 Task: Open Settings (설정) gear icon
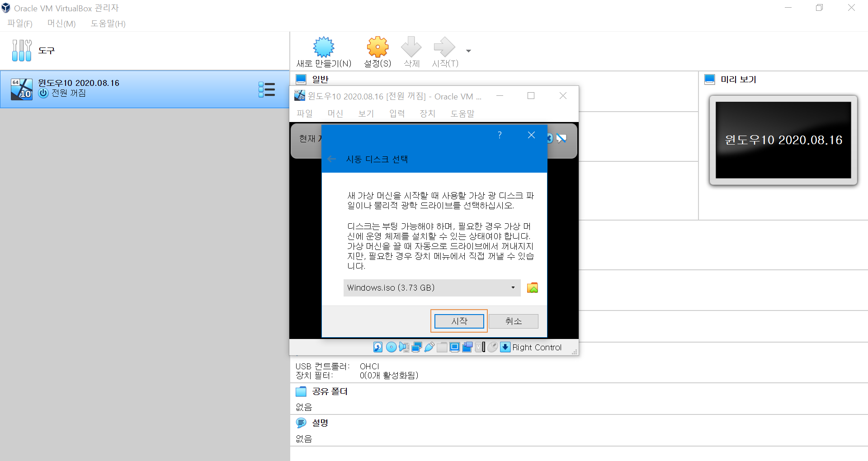point(377,47)
